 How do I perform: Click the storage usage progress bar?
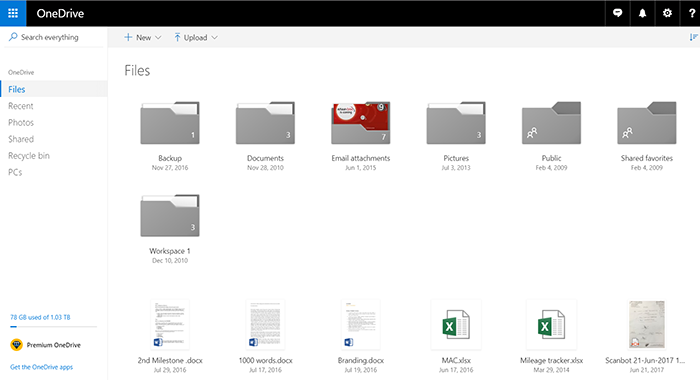click(54, 327)
